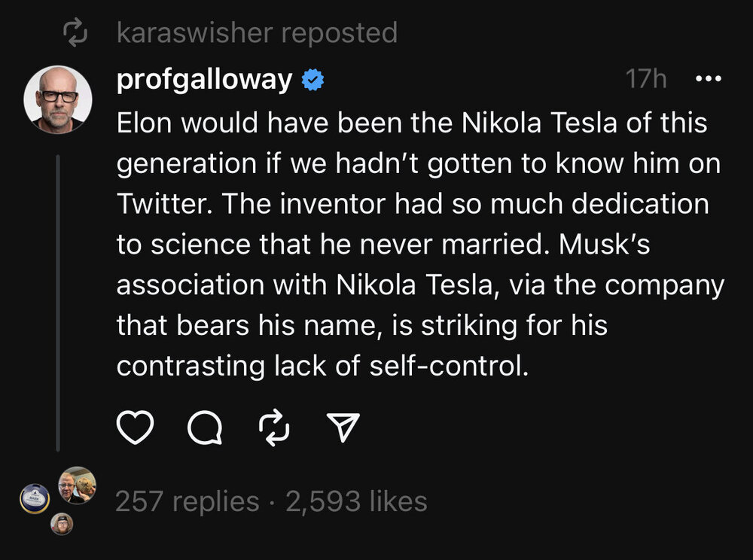753x560 pixels.
Task: Click the vertical thread line beside post
Action: tap(58, 301)
